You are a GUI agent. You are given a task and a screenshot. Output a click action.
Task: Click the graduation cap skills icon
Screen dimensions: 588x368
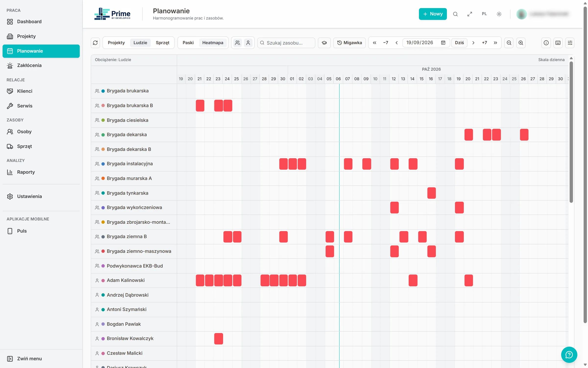click(324, 43)
